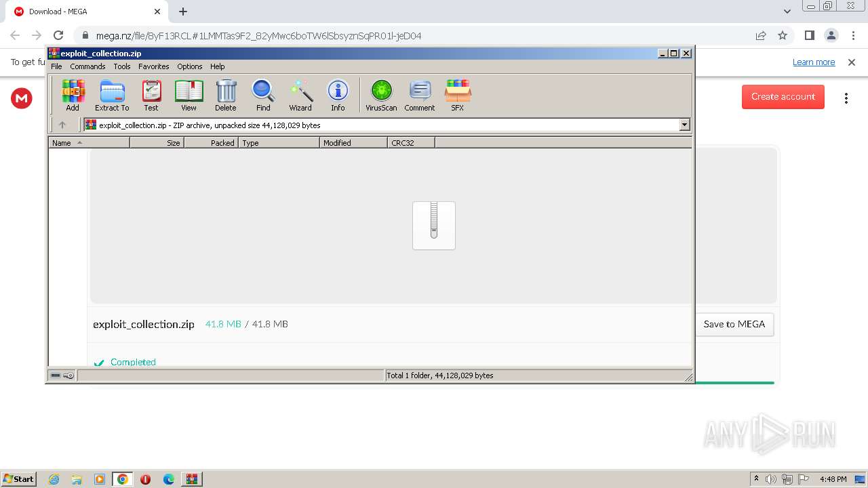Sort by the CRC32 column header

pos(412,142)
